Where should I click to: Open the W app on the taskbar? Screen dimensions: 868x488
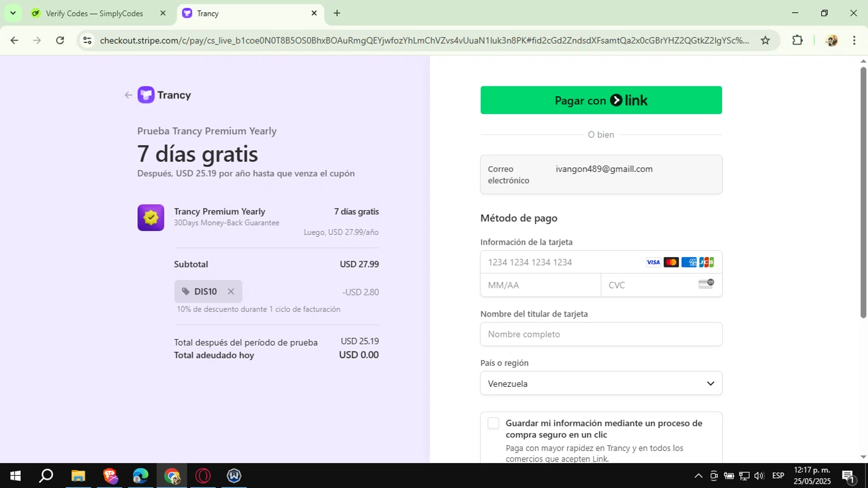[x=234, y=476]
